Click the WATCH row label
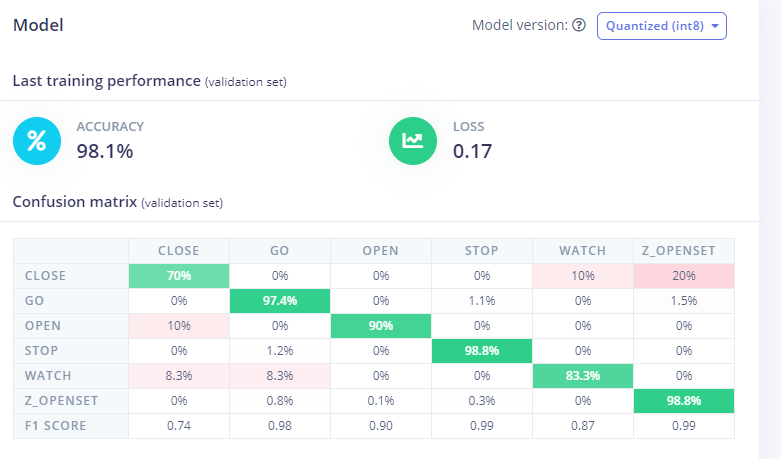Screen dimensions: 781x459 tap(71, 376)
